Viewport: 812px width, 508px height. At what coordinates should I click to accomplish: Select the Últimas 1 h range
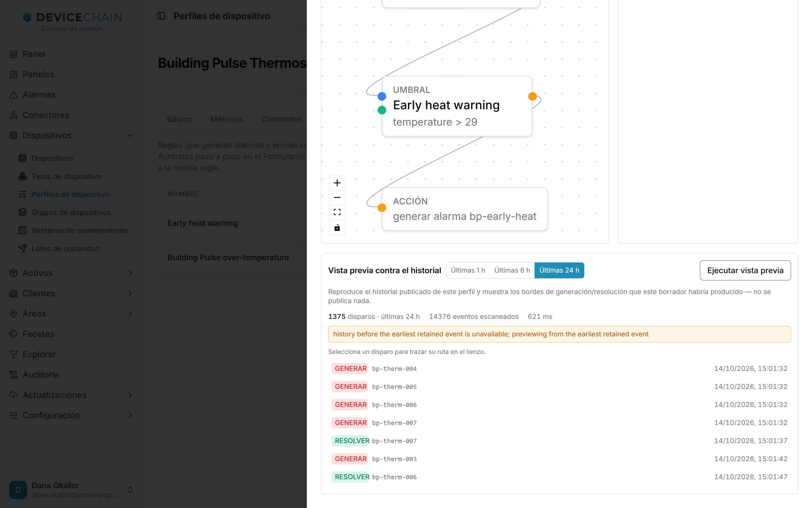click(468, 270)
